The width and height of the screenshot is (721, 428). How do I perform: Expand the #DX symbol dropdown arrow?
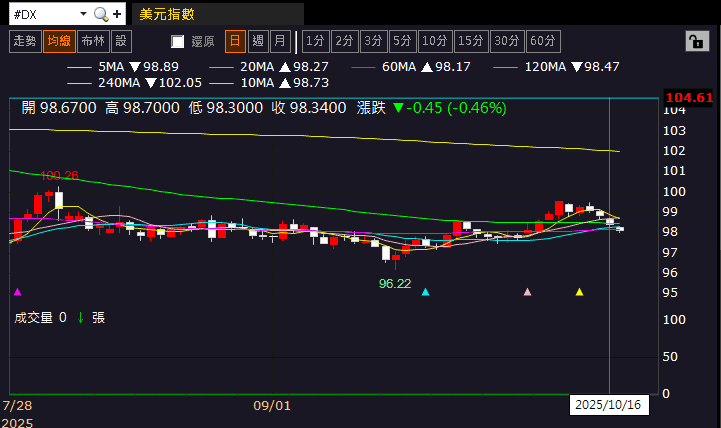(x=83, y=14)
